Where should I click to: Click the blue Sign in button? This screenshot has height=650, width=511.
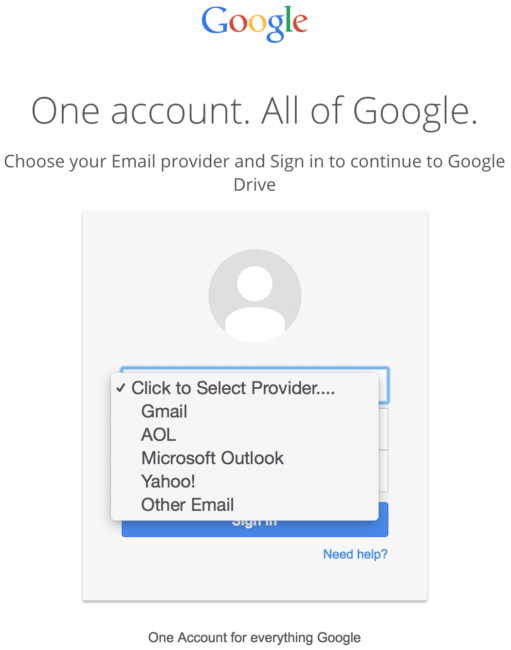[x=254, y=529]
